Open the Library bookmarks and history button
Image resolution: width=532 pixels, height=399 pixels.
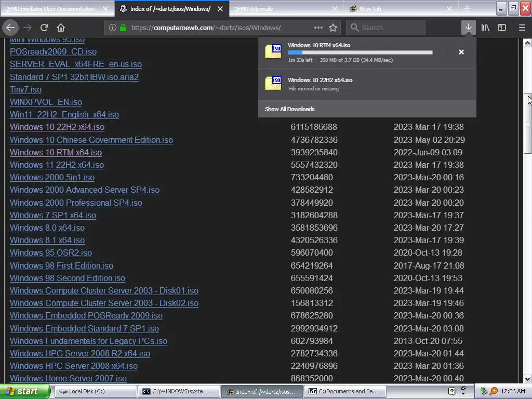[x=485, y=28]
